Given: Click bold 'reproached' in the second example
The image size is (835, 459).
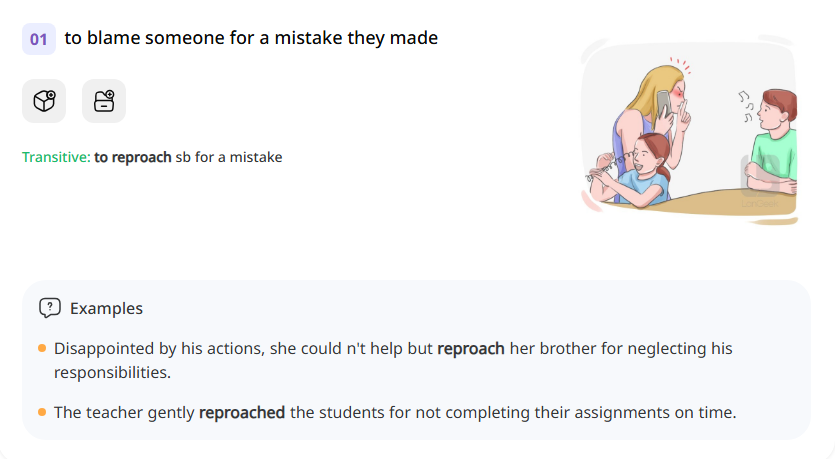Looking at the screenshot, I should 242,412.
